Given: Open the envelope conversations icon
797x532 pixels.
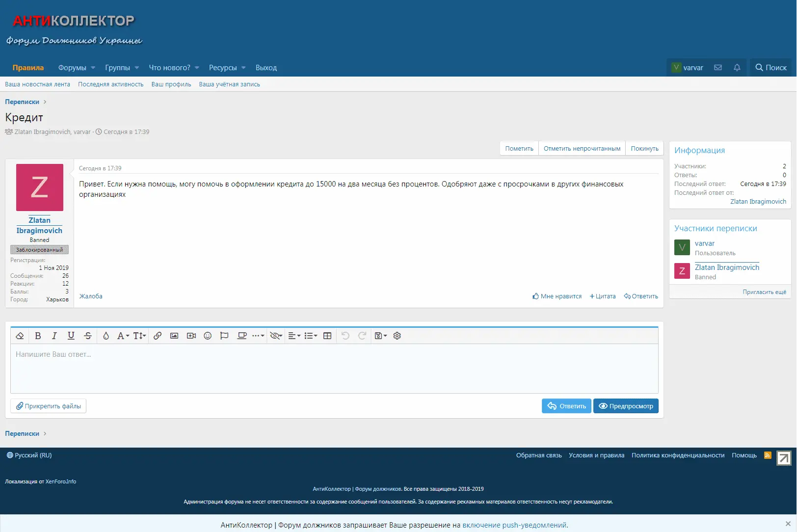Looking at the screenshot, I should (x=717, y=68).
